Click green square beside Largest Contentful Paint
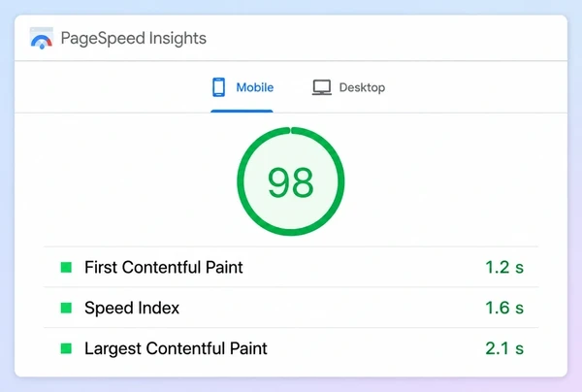The height and width of the screenshot is (392, 582). click(66, 348)
